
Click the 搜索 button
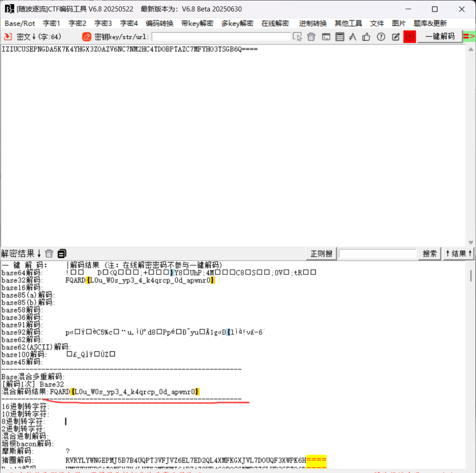point(430,254)
